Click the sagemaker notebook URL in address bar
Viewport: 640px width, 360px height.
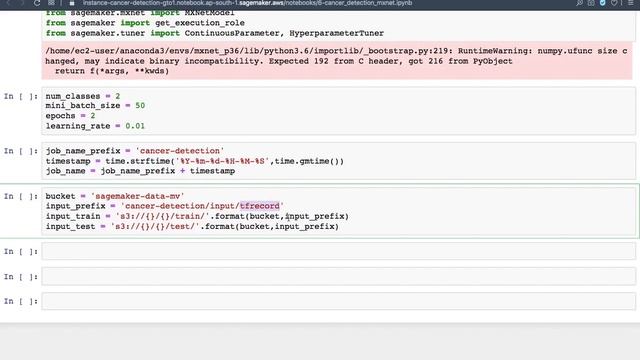pyautogui.click(x=247, y=3)
